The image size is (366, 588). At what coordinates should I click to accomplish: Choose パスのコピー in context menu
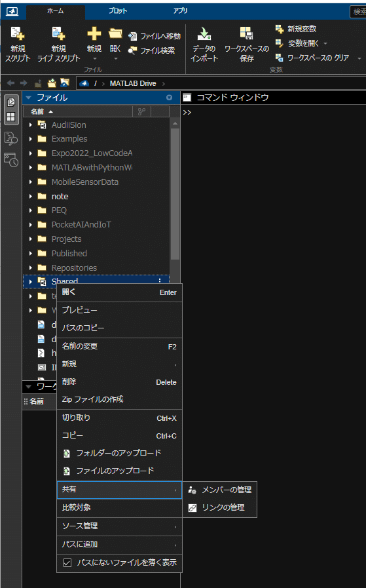(119, 328)
